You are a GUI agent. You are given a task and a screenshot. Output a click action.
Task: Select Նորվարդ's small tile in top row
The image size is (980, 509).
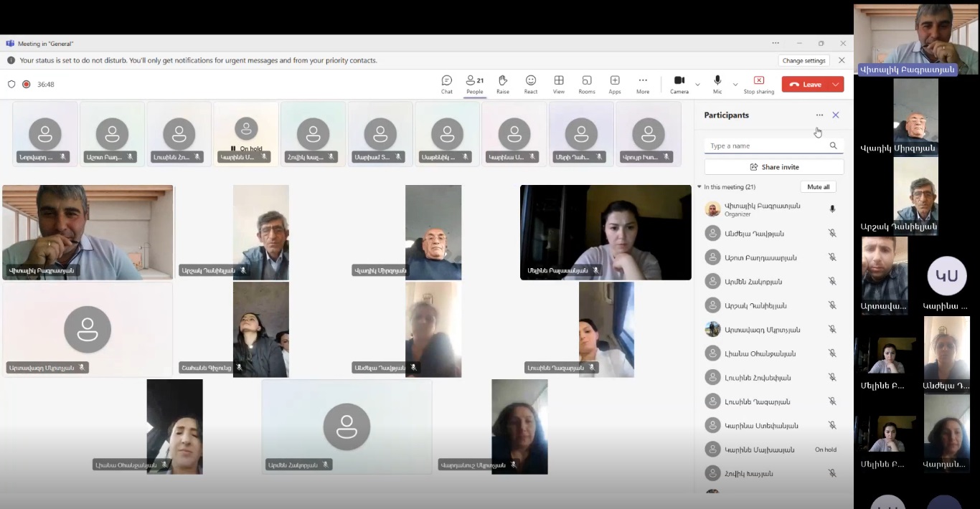[x=45, y=134]
